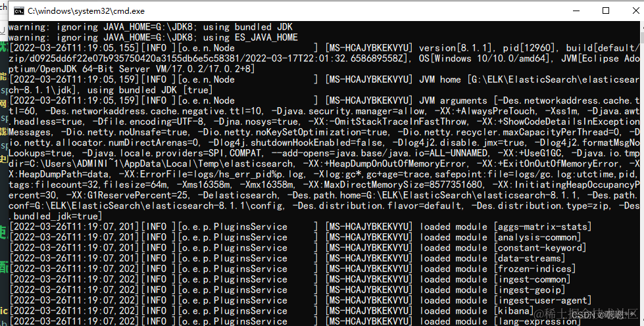Click the -Xmx16358m argument

(x=268, y=185)
